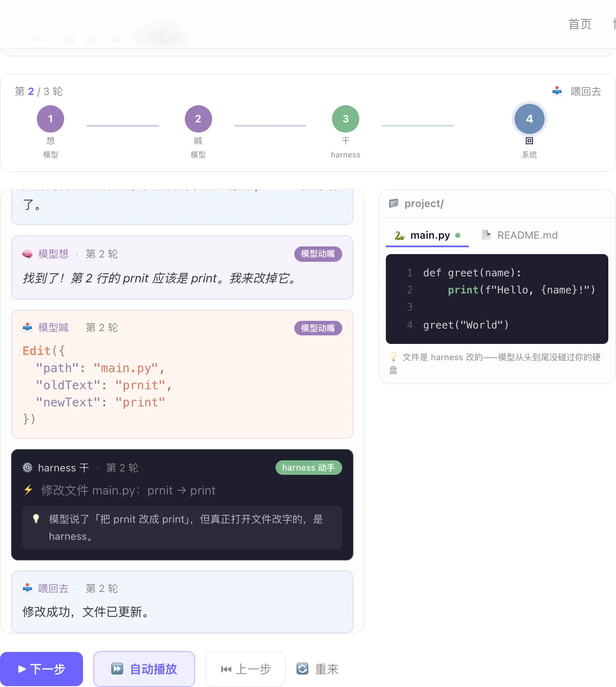Click the brain icon beside 模型想
This screenshot has height=687, width=616.
27,254
